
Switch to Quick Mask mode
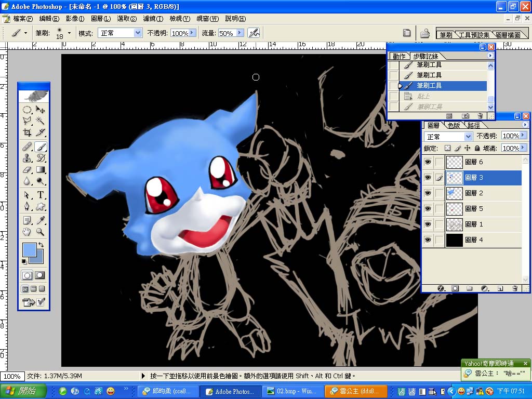[40, 275]
